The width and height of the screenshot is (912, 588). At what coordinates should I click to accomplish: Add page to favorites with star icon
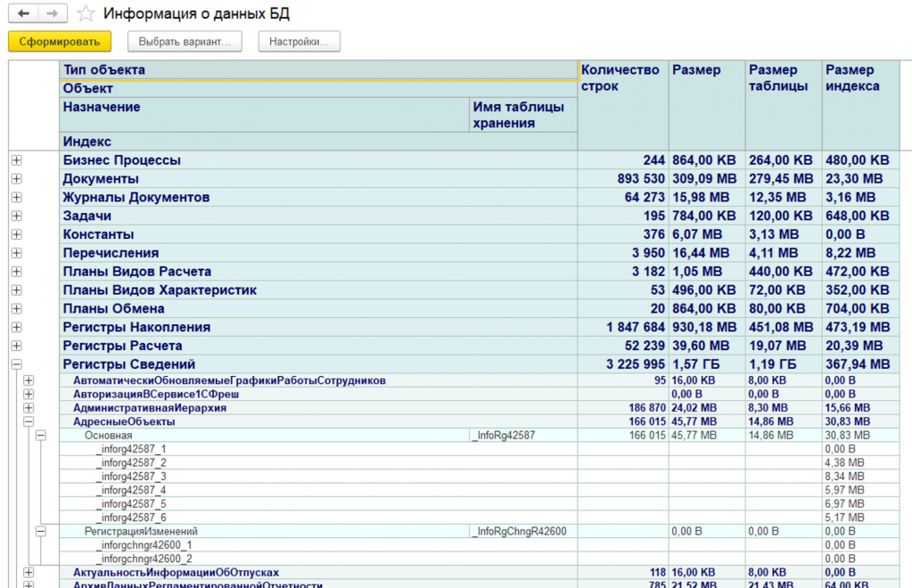pyautogui.click(x=86, y=13)
